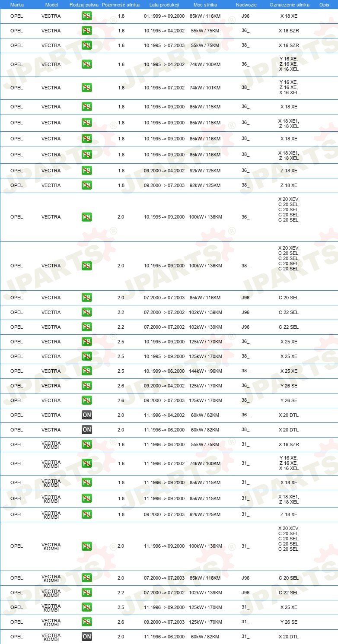Screen dimensions: 338x644
Task: Click petrol icon in Kombi 100kW / 136KM row
Action: [x=87, y=546]
